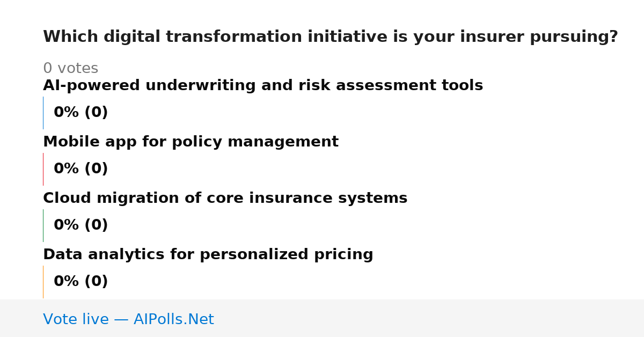The width and height of the screenshot is (644, 337).
Task: Open the Vote live — AIPolls.Net link
Action: point(128,320)
